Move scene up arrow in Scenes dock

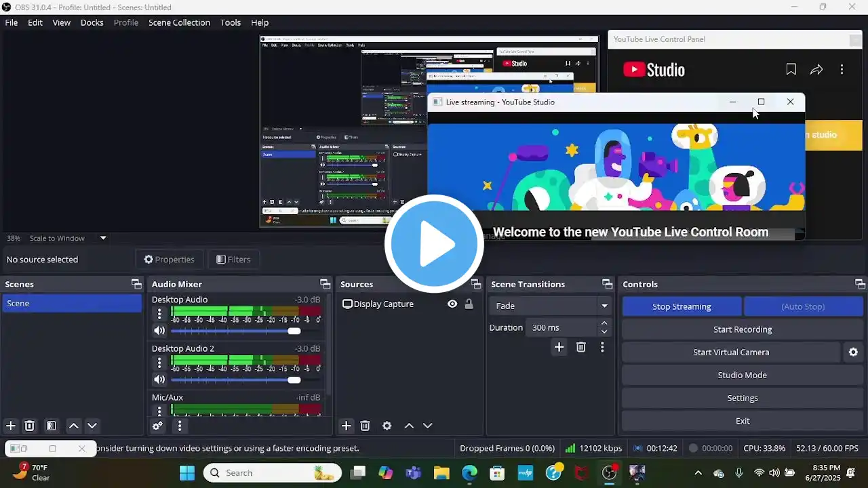pyautogui.click(x=74, y=426)
